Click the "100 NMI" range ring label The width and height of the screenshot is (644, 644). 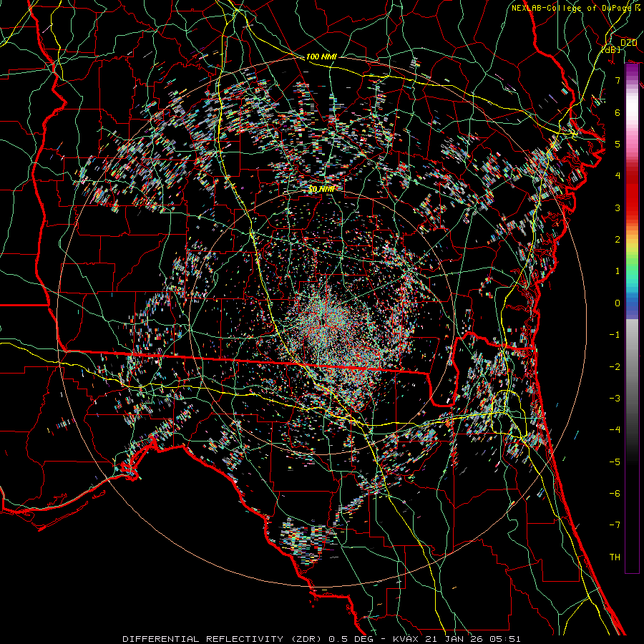pyautogui.click(x=321, y=57)
